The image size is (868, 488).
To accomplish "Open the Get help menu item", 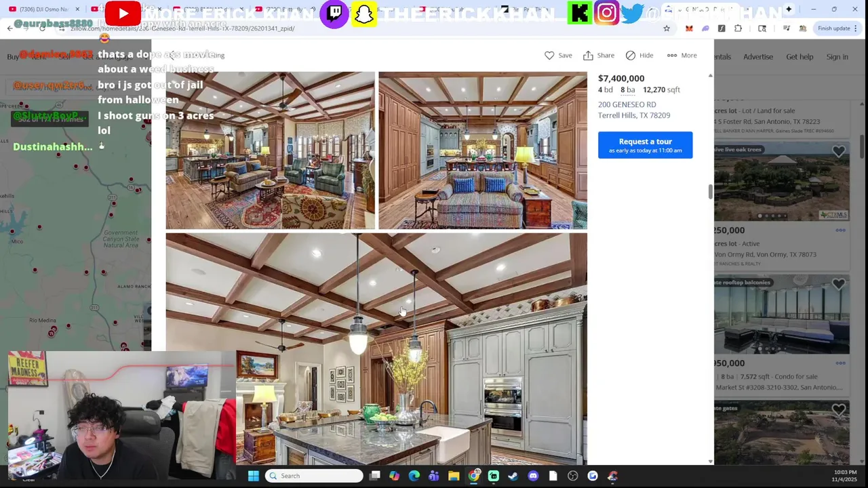I will coord(800,57).
